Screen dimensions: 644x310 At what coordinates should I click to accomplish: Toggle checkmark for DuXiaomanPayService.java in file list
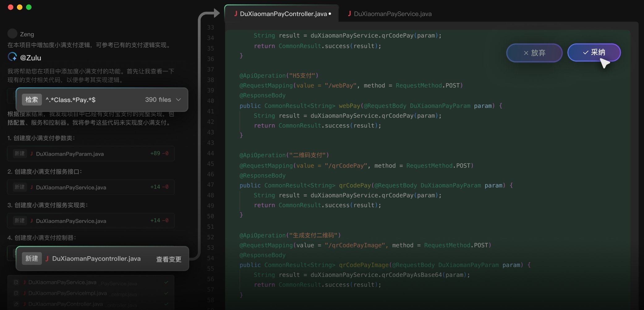166,282
